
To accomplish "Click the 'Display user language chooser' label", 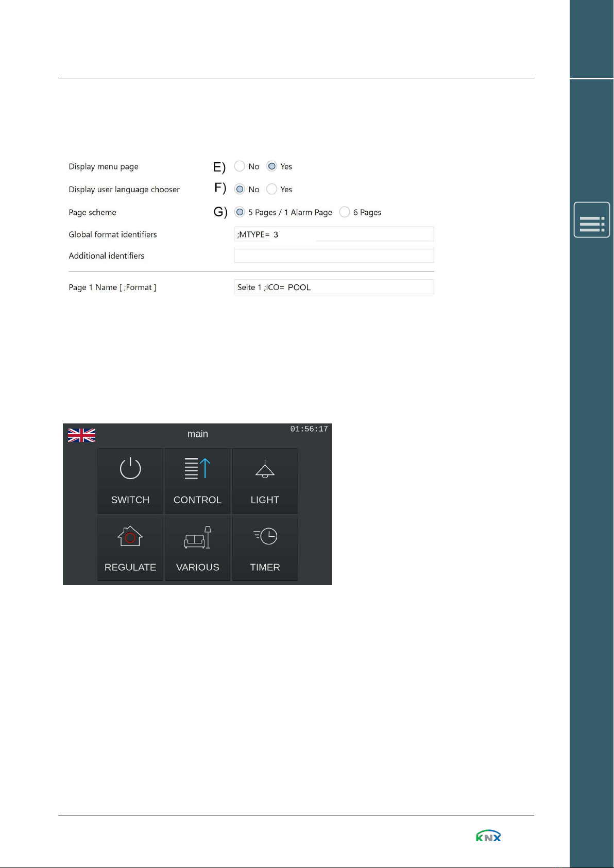I will pyautogui.click(x=124, y=190).
